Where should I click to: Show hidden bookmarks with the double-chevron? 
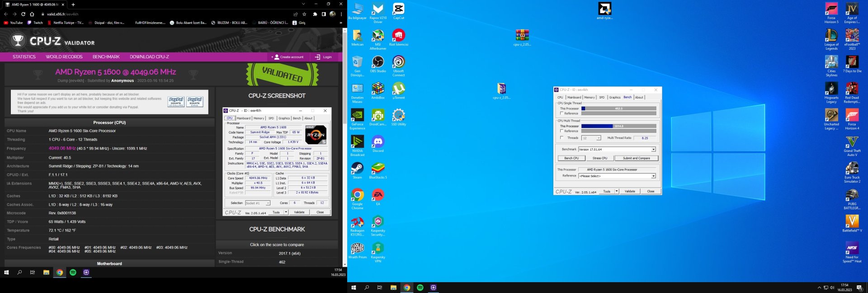[x=341, y=23]
